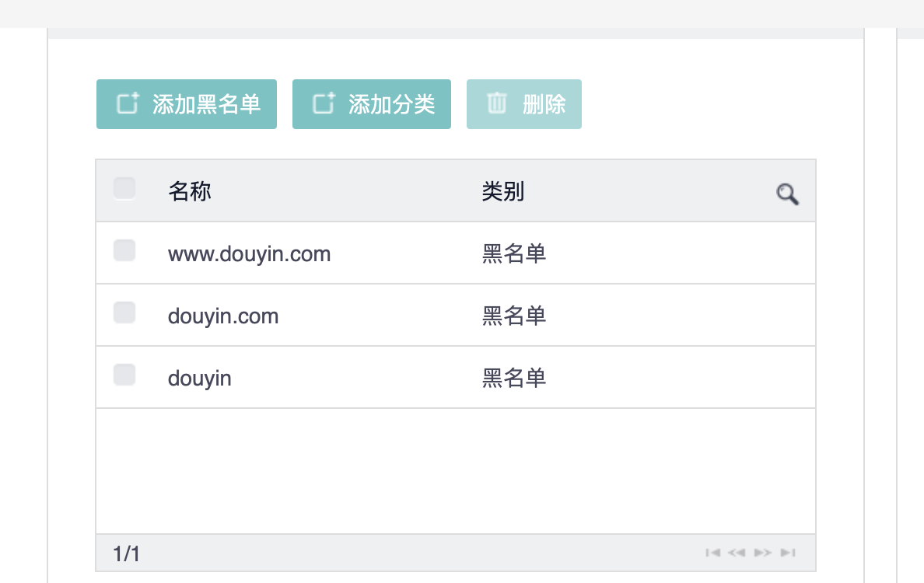This screenshot has height=583, width=924.
Task: Click the douyin entry name in last row
Action: click(200, 379)
